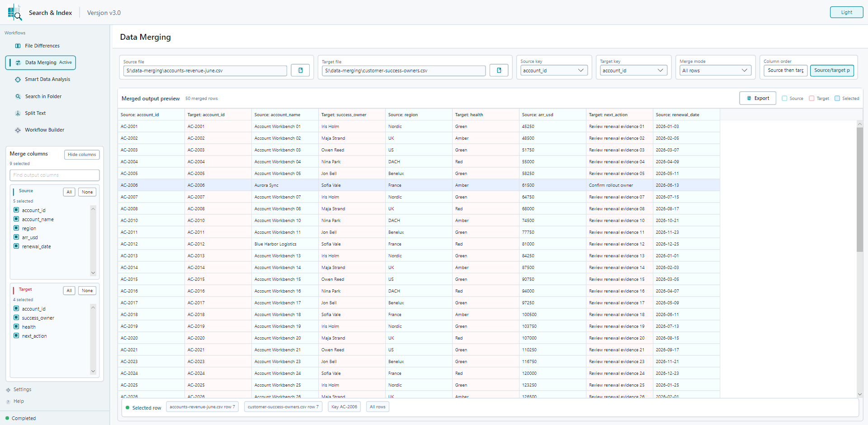Viewport: 868px width, 425px height.
Task: Select All target columns
Action: pyautogui.click(x=69, y=291)
